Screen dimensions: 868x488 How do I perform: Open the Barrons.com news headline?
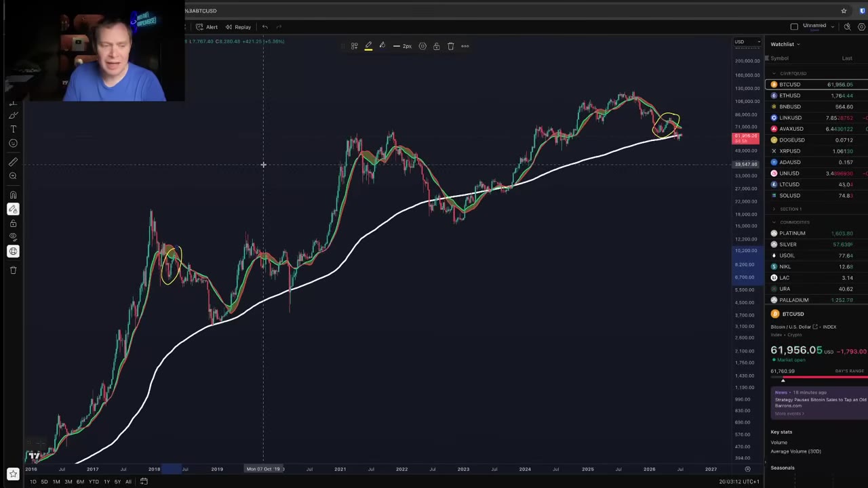821,403
